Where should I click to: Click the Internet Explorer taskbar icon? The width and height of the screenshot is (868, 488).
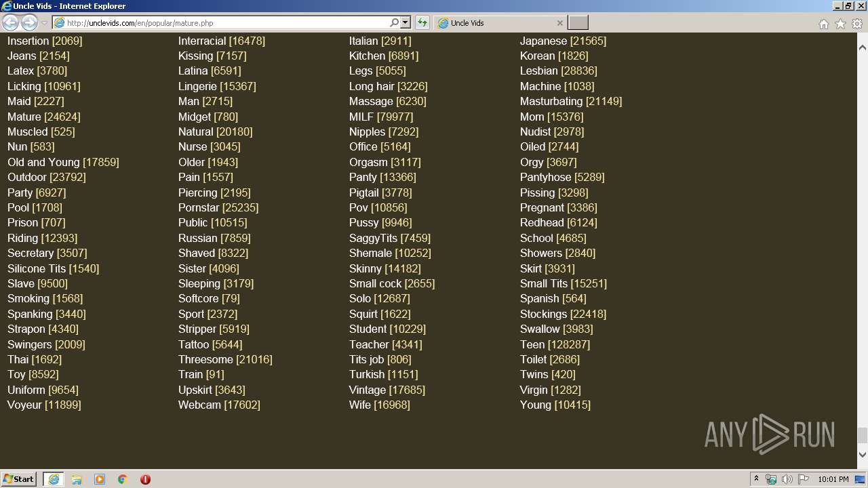click(53, 479)
